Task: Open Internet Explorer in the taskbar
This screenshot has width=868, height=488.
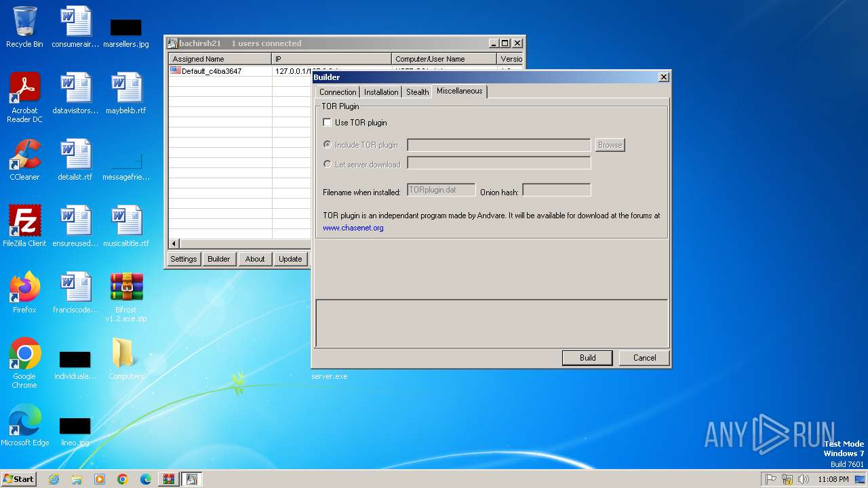Action: 54,479
